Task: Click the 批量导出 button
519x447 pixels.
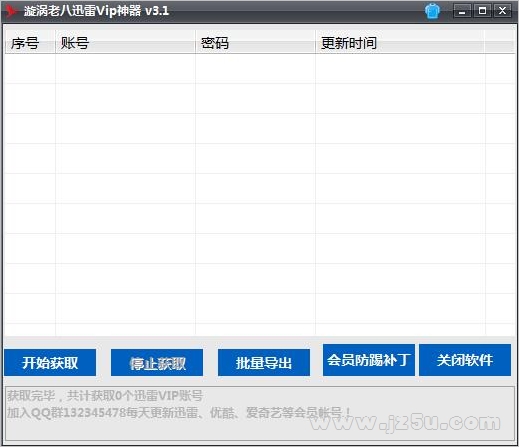Action: click(x=264, y=363)
